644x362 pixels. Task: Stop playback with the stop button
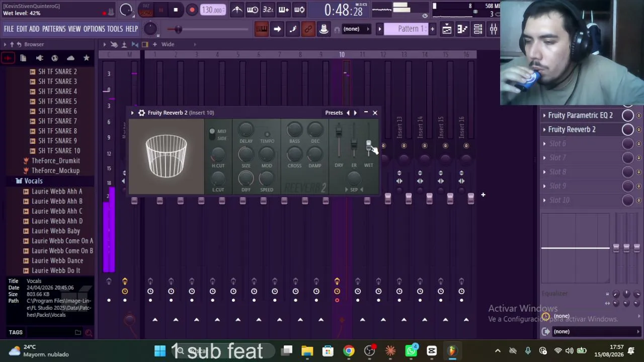176,10
